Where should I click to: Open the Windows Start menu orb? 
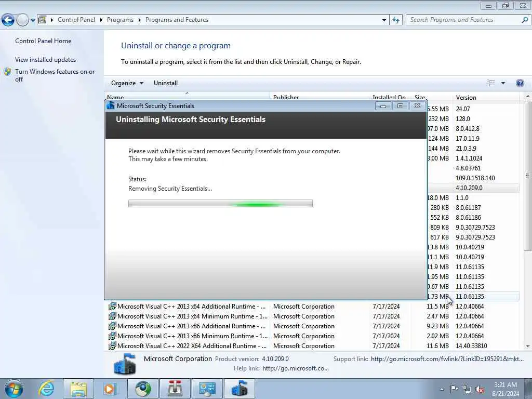(x=14, y=389)
